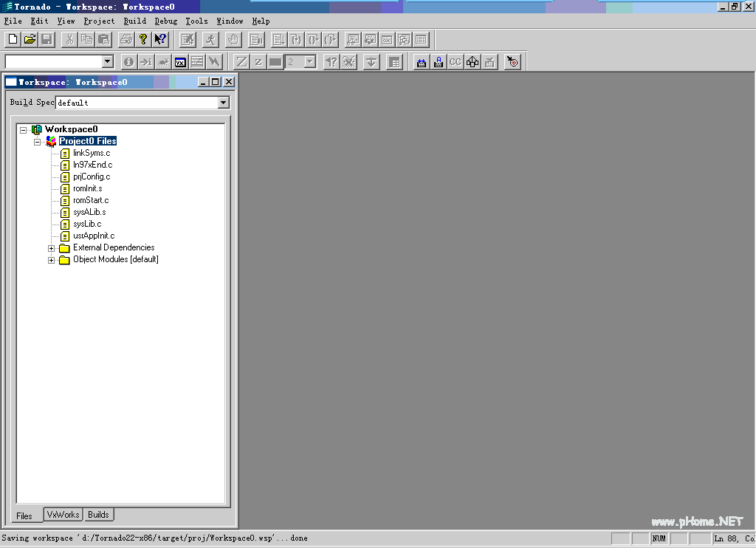The height and width of the screenshot is (548, 756).
Task: Click the context help arrow-question icon
Action: (x=160, y=40)
